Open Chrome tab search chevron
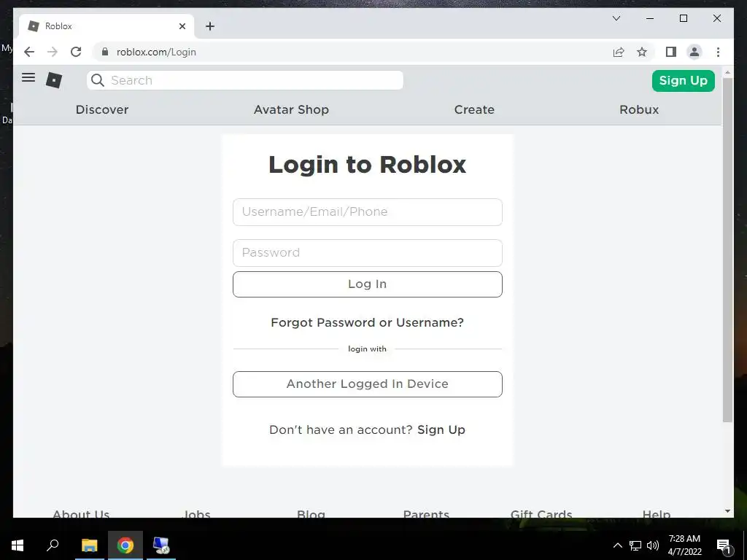 616,18
